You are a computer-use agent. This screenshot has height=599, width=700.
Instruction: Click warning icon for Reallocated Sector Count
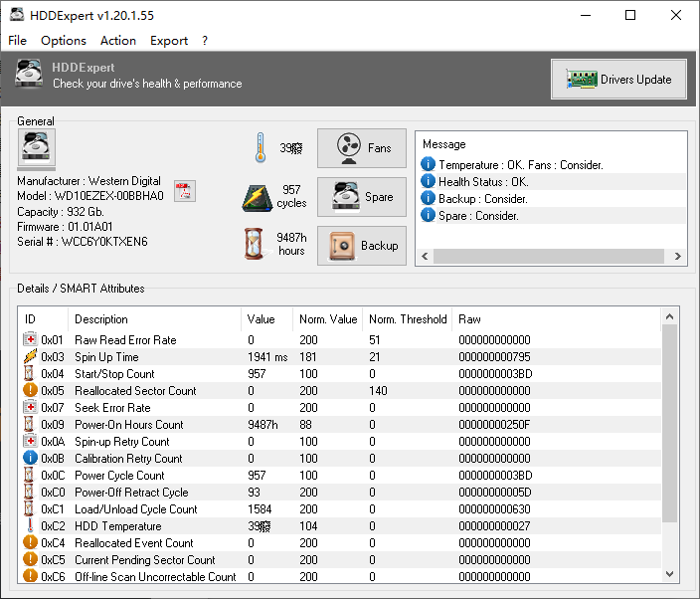30,391
